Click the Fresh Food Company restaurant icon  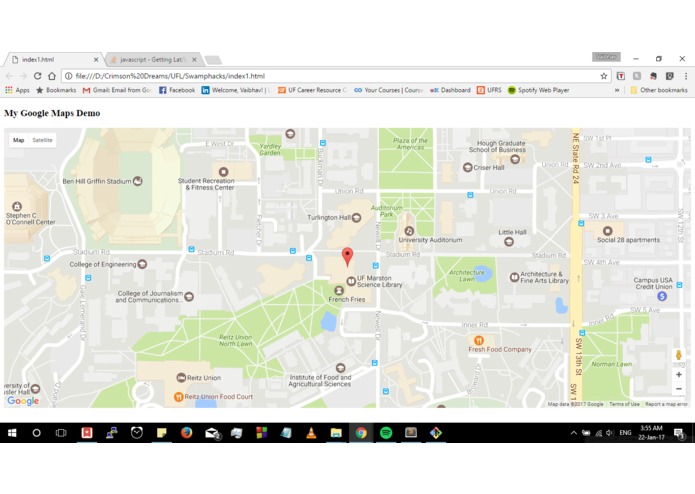479,340
